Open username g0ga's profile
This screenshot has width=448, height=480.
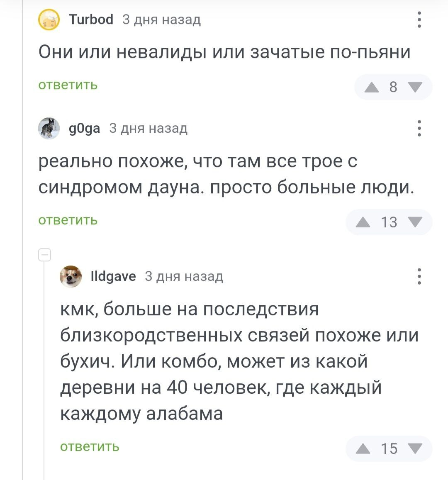click(x=84, y=129)
